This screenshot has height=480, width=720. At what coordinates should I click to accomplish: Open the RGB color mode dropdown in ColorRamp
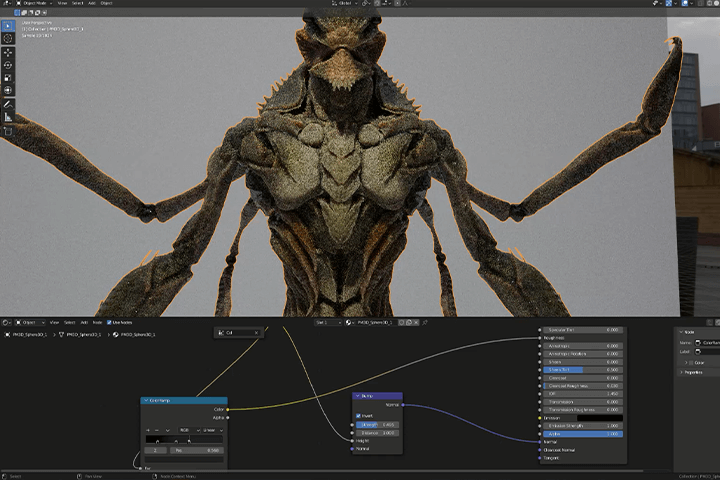click(190, 430)
